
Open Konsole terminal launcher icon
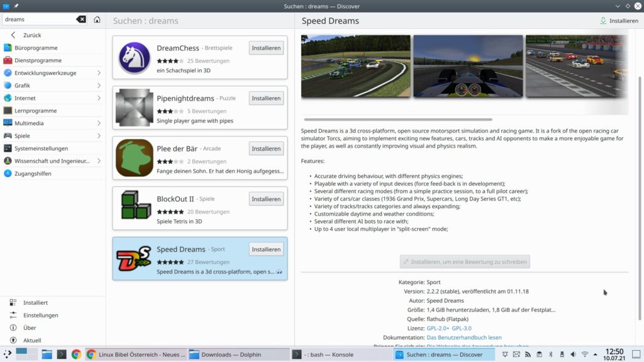click(62, 354)
